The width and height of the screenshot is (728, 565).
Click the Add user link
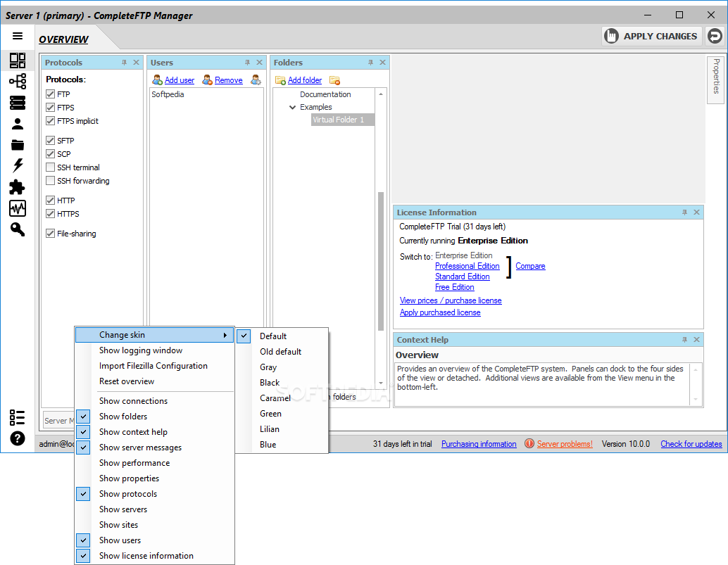pyautogui.click(x=180, y=80)
